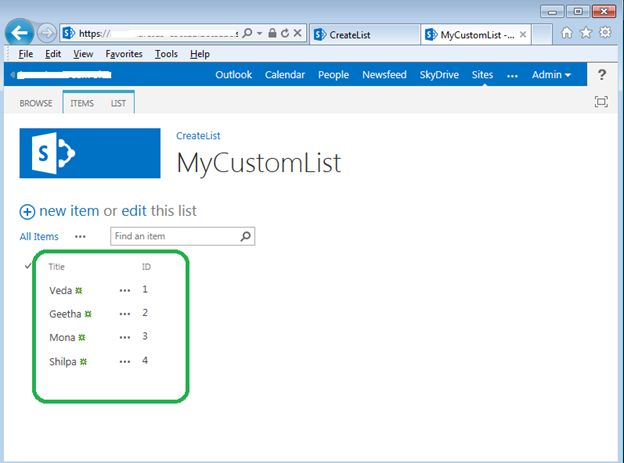The width and height of the screenshot is (624, 463).
Task: Expand the suite bar ellipsis menu
Action: (x=512, y=76)
